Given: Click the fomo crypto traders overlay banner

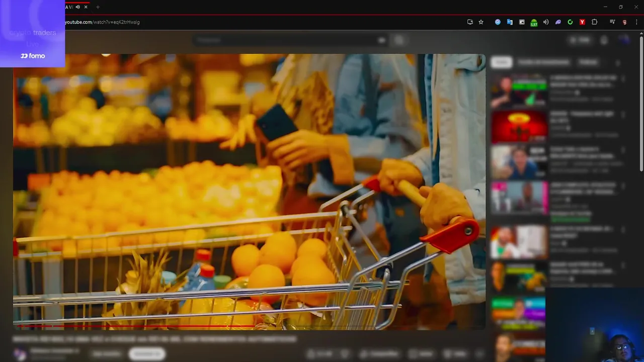Looking at the screenshot, I should (x=32, y=34).
